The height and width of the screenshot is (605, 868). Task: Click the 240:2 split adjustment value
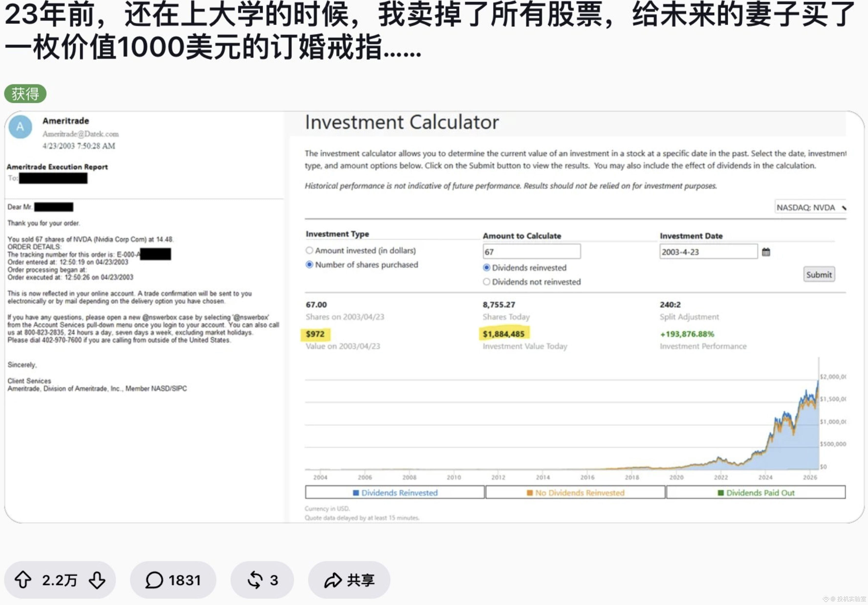click(x=670, y=305)
